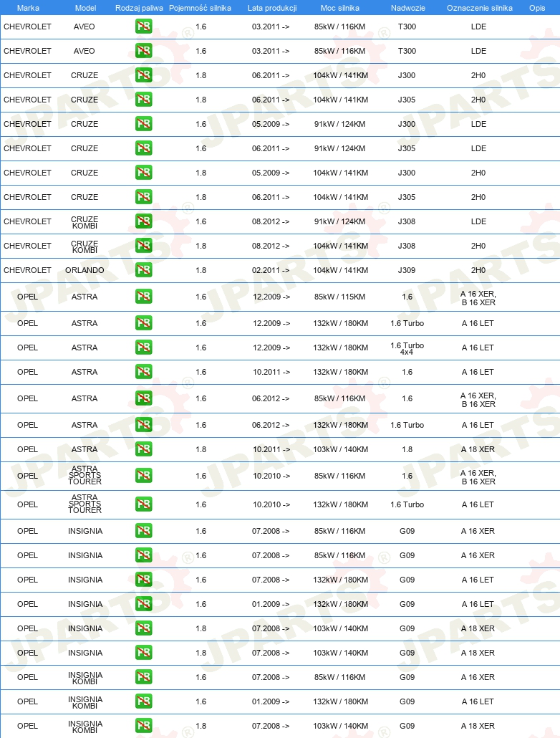Viewport: 560px width, 738px height.
Task: Click the '1.6 Turbo 4x4' body cell
Action: point(407,348)
